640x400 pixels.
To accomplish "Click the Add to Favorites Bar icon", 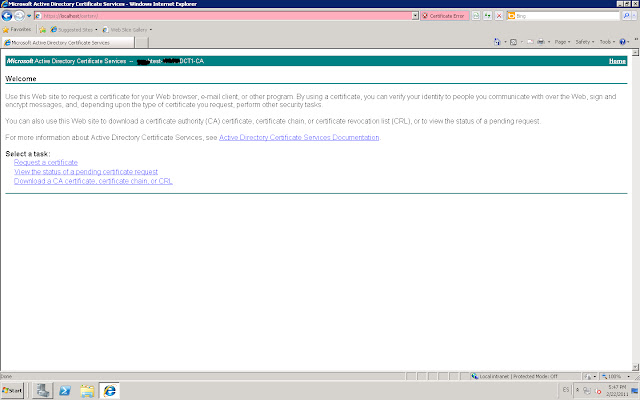I will click(x=42, y=30).
